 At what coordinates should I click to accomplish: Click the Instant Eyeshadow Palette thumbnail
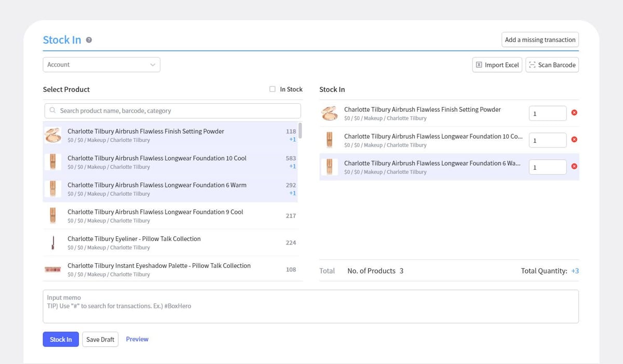(53, 269)
